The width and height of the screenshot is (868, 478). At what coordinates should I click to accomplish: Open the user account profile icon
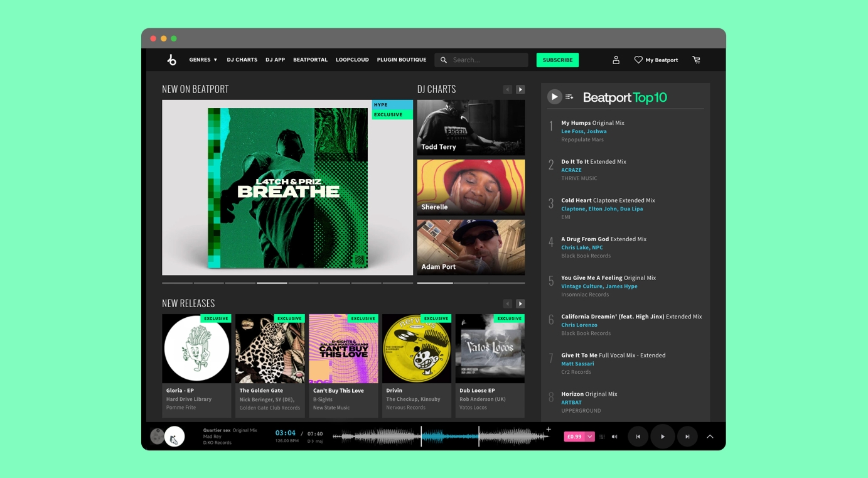pos(616,60)
